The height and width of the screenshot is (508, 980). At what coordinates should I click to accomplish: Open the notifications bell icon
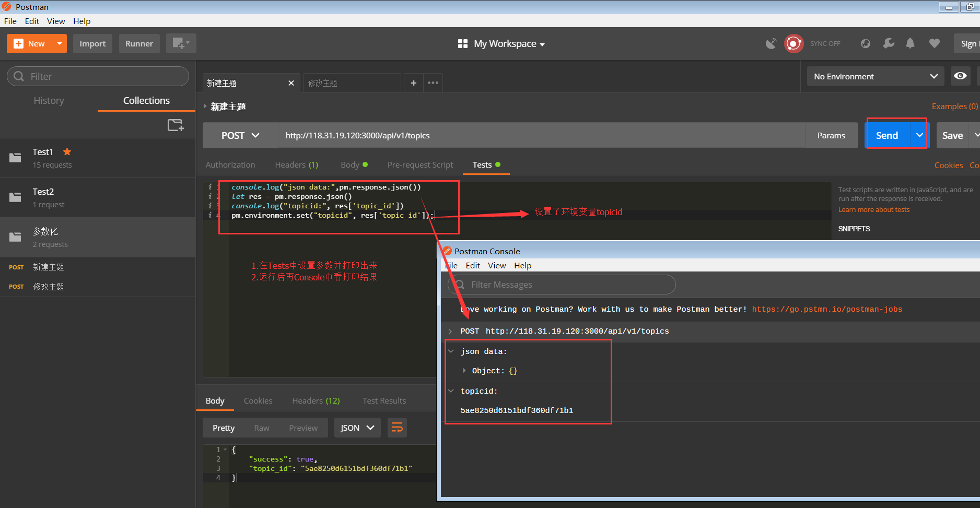(910, 43)
